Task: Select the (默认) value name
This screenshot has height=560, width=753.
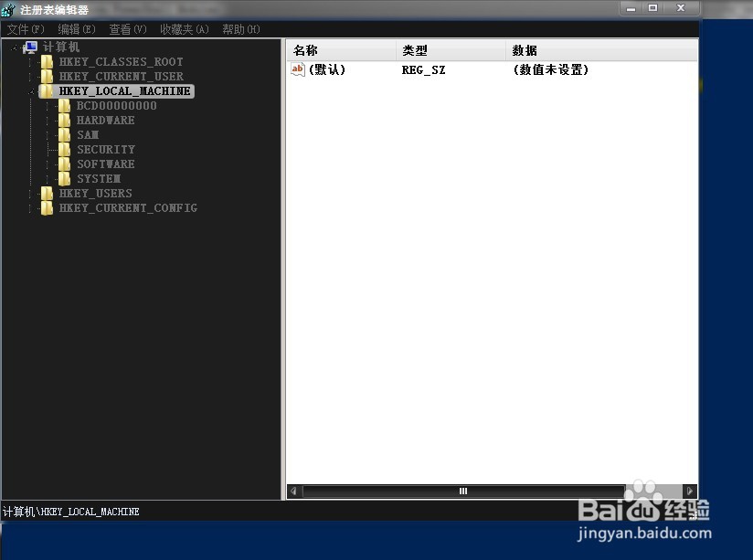Action: click(x=327, y=69)
